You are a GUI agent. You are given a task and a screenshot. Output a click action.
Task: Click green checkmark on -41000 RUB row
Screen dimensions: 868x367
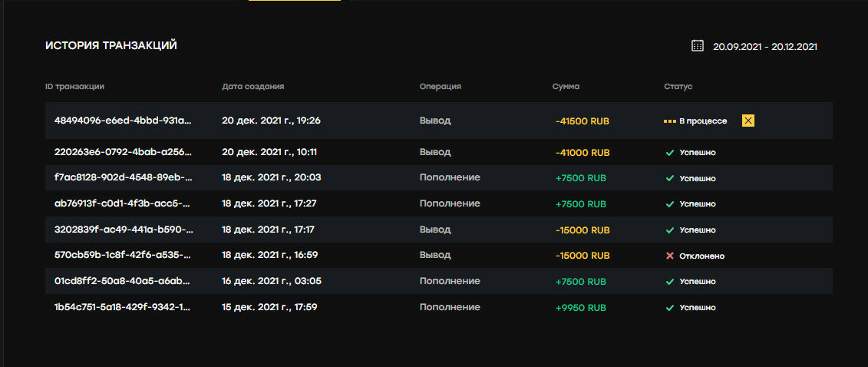(x=670, y=153)
